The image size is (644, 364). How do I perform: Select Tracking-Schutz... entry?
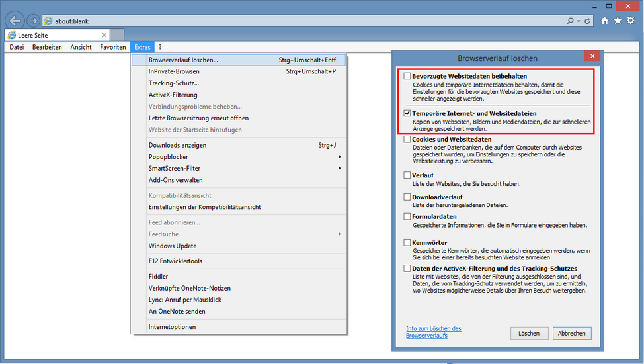click(x=239, y=83)
